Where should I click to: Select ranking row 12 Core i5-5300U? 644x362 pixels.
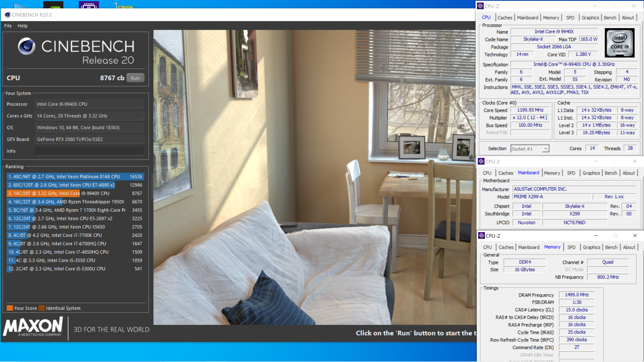coord(75,269)
